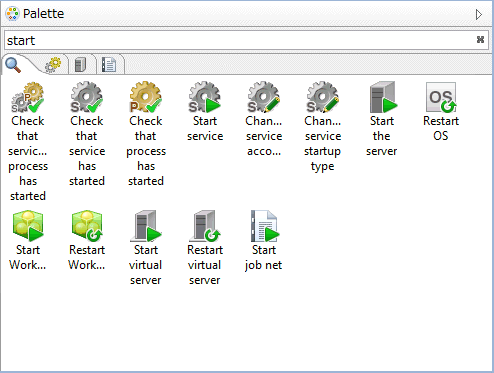This screenshot has height=373, width=494.
Task: Clear the search text with X button
Action: 480,40
